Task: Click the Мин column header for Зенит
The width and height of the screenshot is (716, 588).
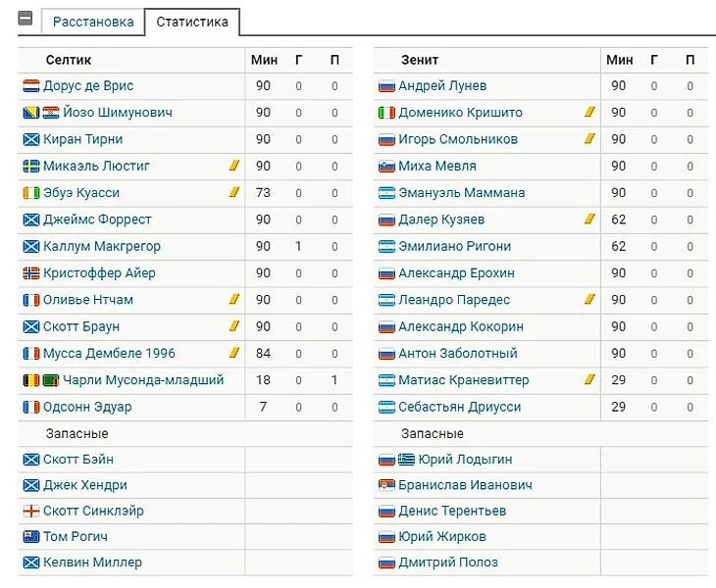Action: (619, 60)
